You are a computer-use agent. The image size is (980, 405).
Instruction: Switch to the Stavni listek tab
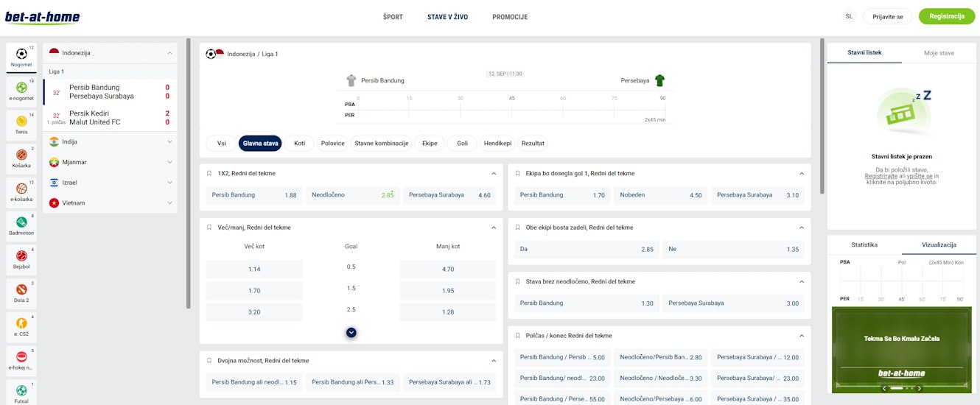(x=864, y=53)
